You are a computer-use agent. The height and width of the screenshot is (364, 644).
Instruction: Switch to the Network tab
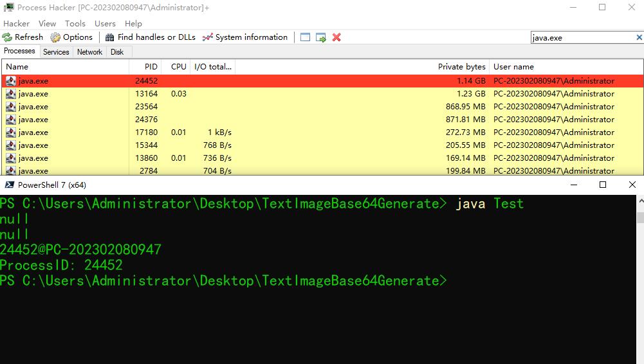click(x=90, y=52)
